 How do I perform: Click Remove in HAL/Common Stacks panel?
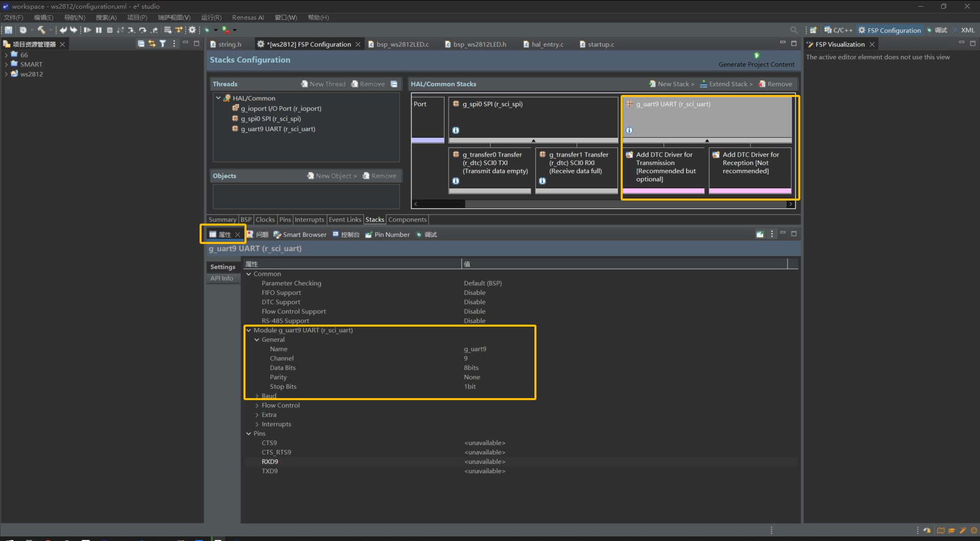[775, 84]
